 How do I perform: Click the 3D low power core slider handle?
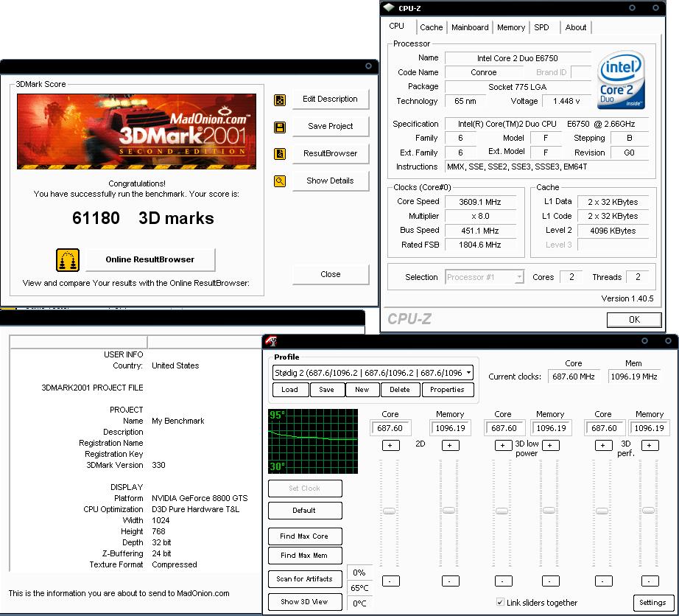502,511
